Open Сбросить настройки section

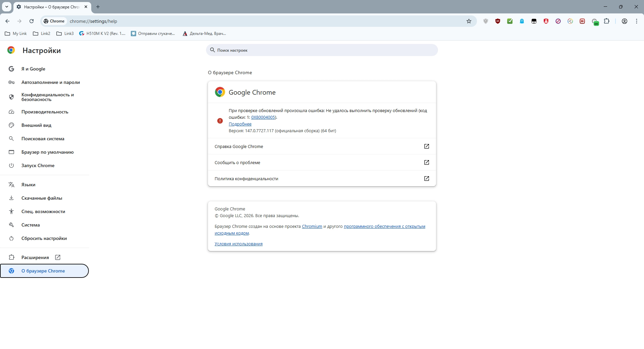click(x=44, y=238)
